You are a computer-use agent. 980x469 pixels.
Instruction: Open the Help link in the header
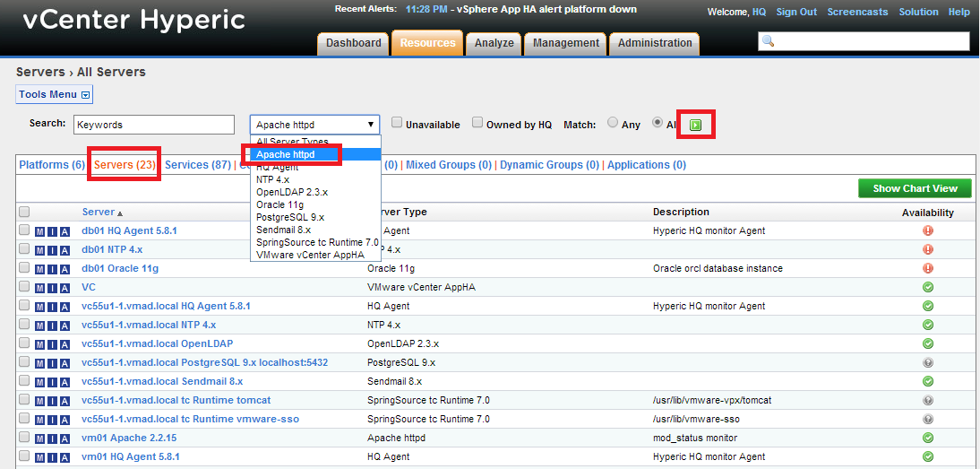959,12
